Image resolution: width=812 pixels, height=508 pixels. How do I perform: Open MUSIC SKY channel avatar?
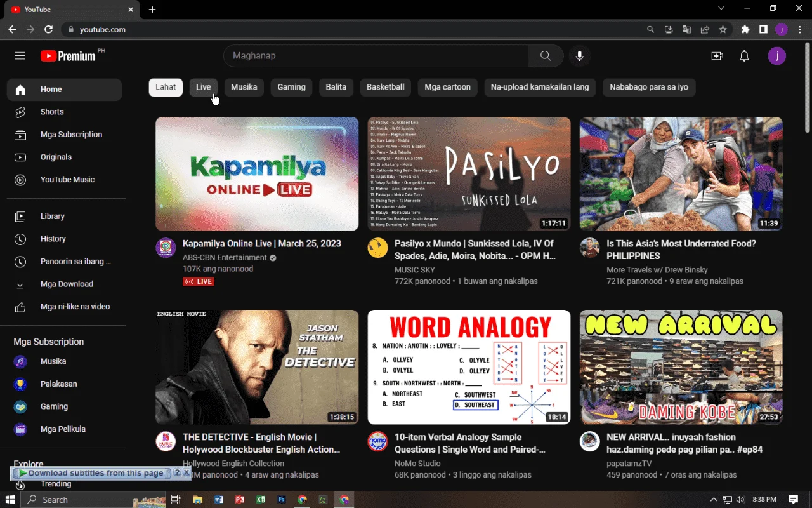tap(378, 248)
